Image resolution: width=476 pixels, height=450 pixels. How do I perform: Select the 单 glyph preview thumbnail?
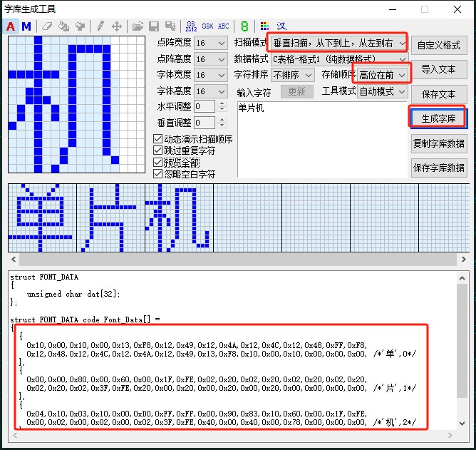coord(43,218)
